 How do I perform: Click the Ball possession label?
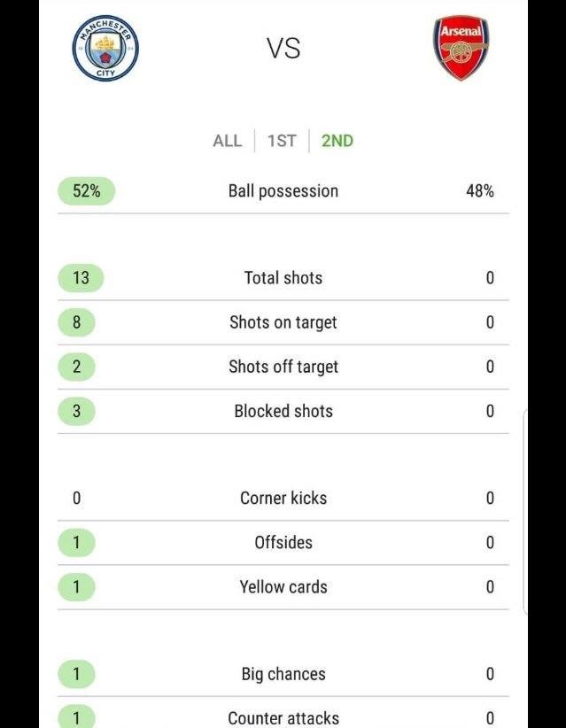point(283,190)
